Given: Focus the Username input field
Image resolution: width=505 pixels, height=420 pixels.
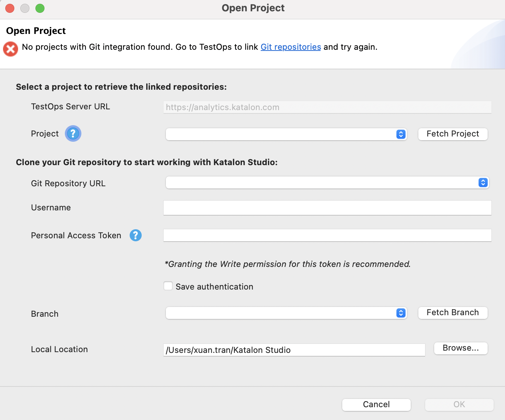Looking at the screenshot, I should coord(327,208).
